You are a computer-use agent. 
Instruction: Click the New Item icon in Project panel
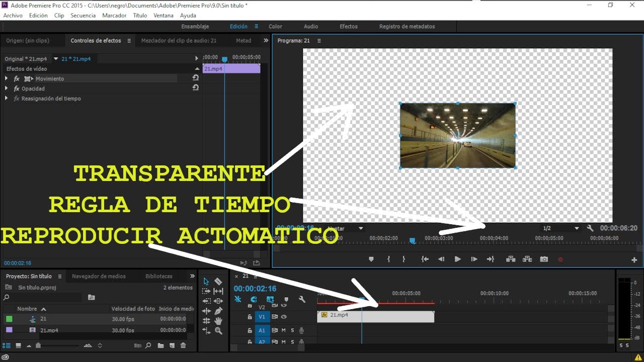click(x=172, y=345)
